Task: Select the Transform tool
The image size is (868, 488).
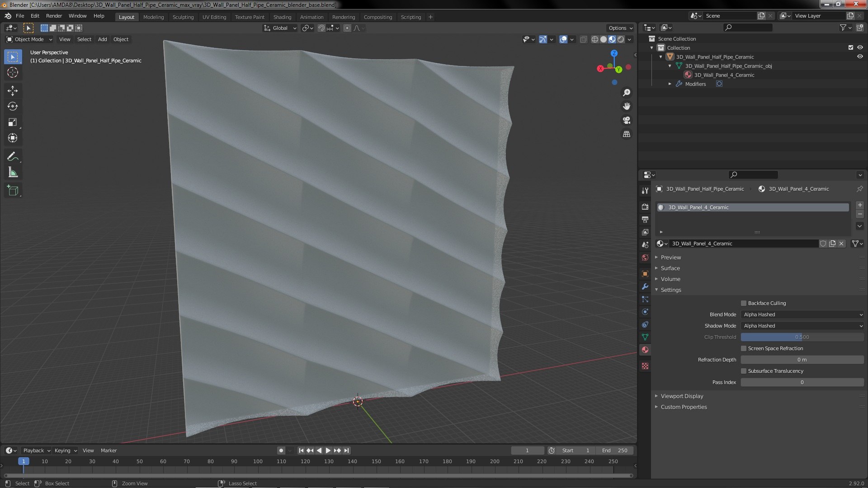Action: [x=13, y=138]
